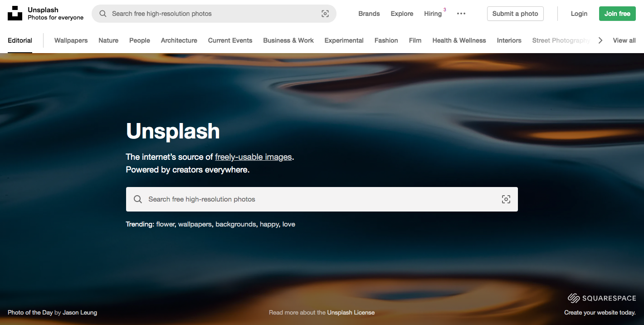Image resolution: width=644 pixels, height=325 pixels.
Task: Search trending term backgrounds
Action: pyautogui.click(x=236, y=224)
